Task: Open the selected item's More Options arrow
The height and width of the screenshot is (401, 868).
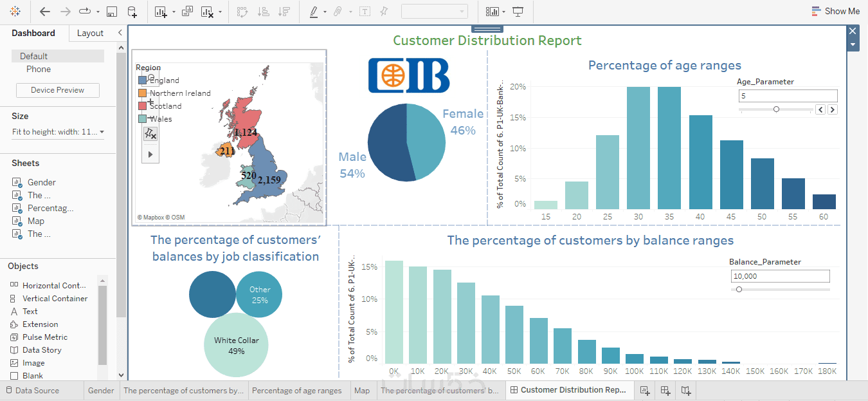Action: coord(853,44)
